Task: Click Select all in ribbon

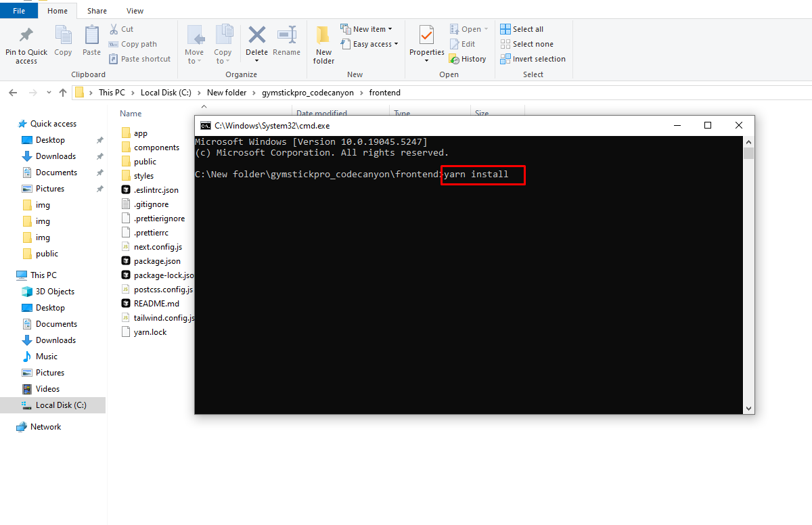Action: click(522, 29)
